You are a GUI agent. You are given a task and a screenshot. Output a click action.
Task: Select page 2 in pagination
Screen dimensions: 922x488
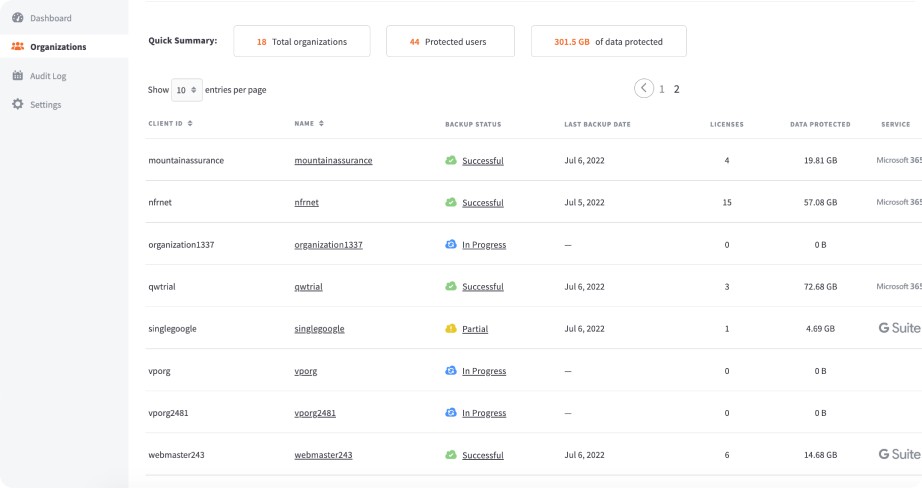[676, 89]
